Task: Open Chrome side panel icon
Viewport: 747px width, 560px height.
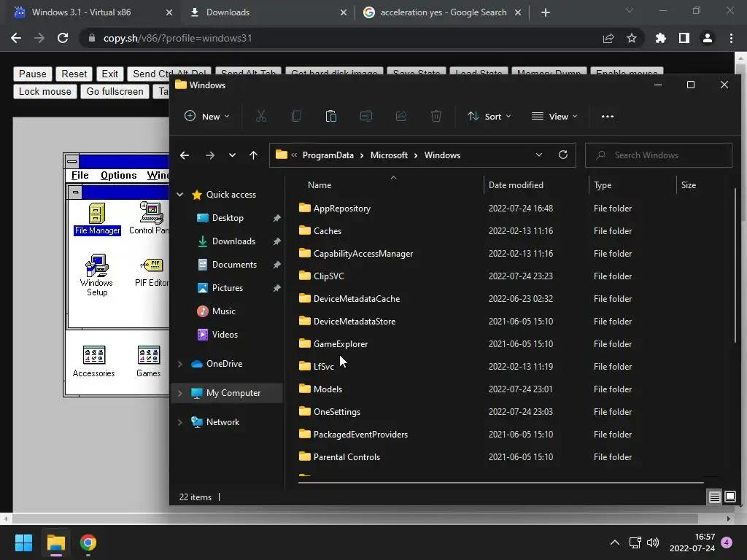Action: pyautogui.click(x=684, y=38)
